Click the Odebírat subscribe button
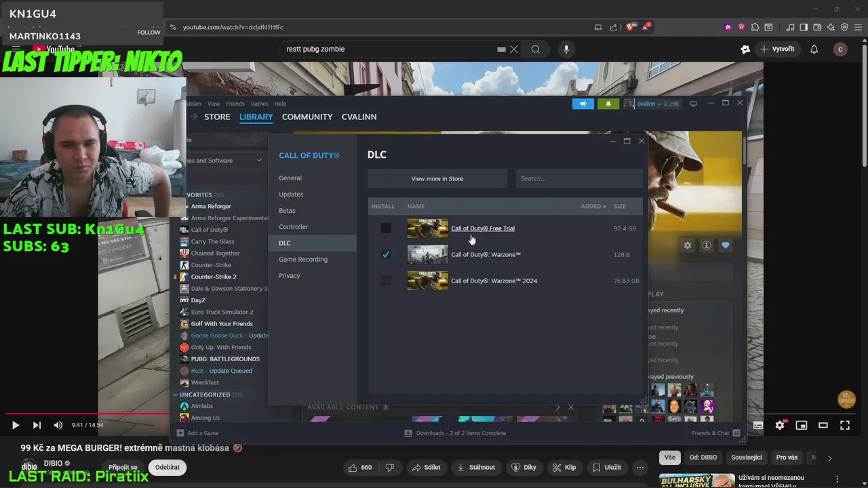Image resolution: width=868 pixels, height=488 pixels. pos(167,467)
